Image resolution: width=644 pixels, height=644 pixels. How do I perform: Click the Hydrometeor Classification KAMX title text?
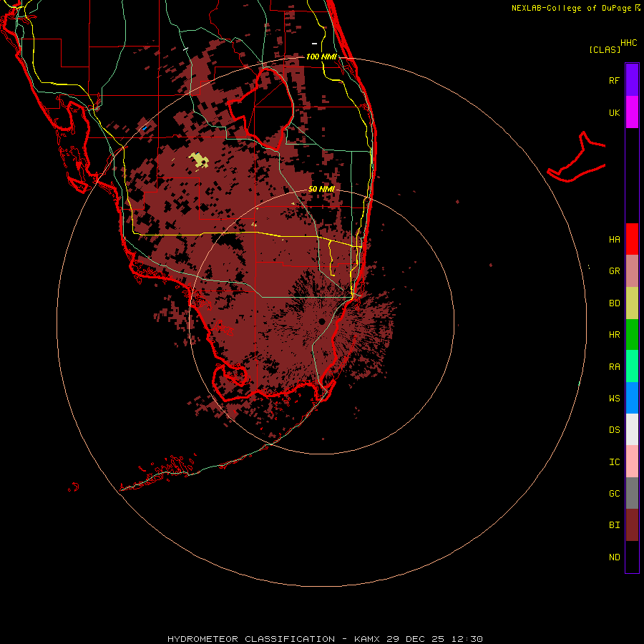click(325, 639)
